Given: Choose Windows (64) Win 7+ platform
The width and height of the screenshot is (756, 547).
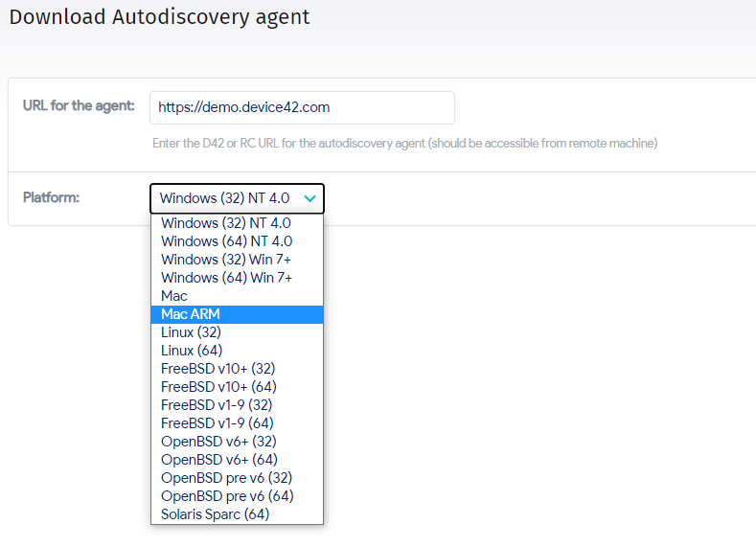Looking at the screenshot, I should pos(237,278).
